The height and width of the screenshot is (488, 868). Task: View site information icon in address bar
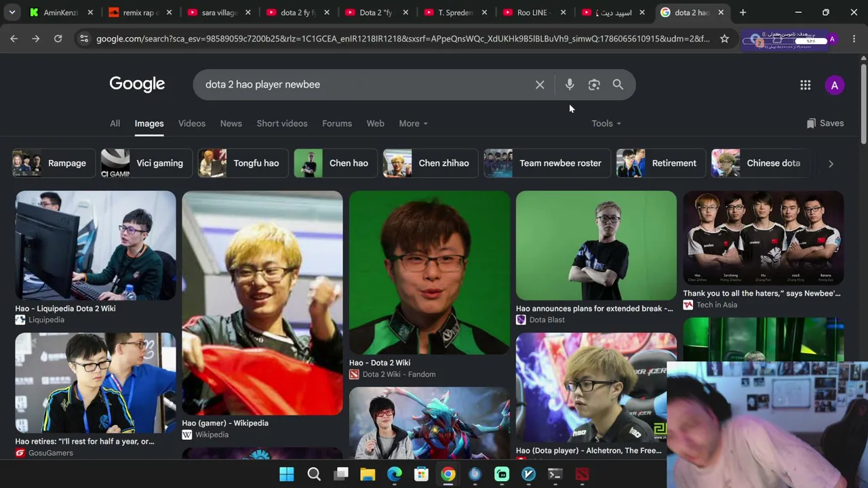pos(83,39)
